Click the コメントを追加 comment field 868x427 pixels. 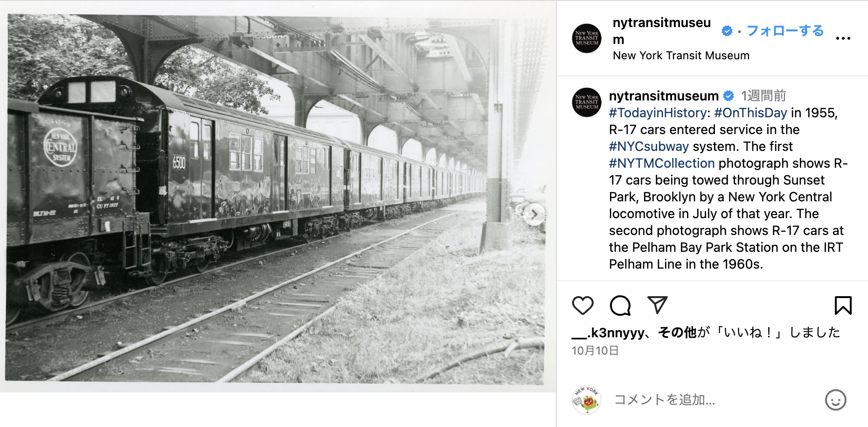pos(714,400)
